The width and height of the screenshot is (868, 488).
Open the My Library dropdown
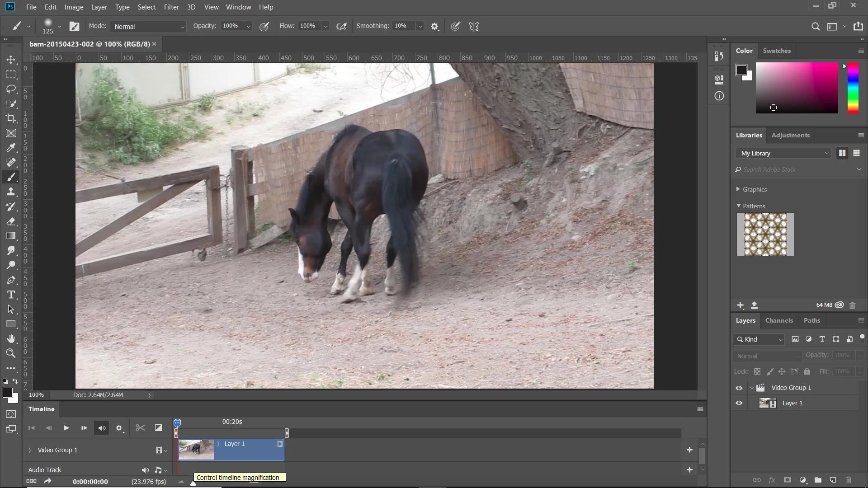(x=785, y=154)
